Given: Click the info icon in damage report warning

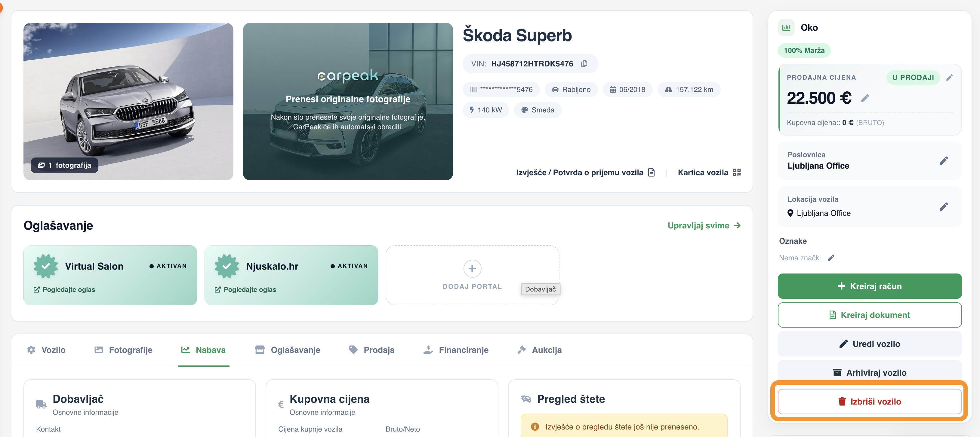Looking at the screenshot, I should (535, 427).
